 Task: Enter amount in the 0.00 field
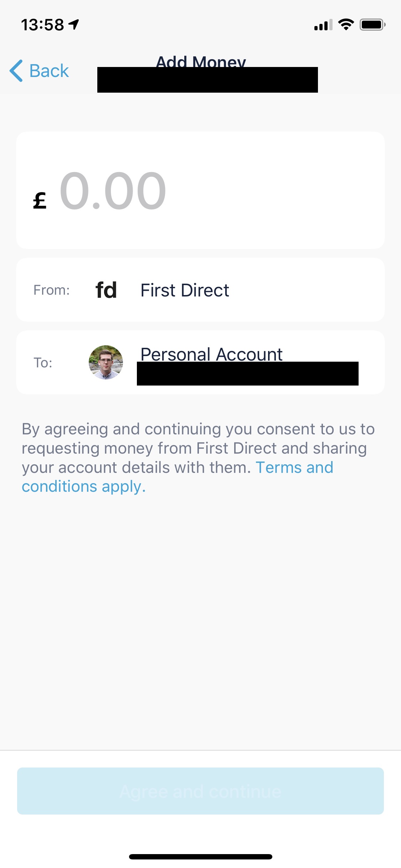pos(113,191)
